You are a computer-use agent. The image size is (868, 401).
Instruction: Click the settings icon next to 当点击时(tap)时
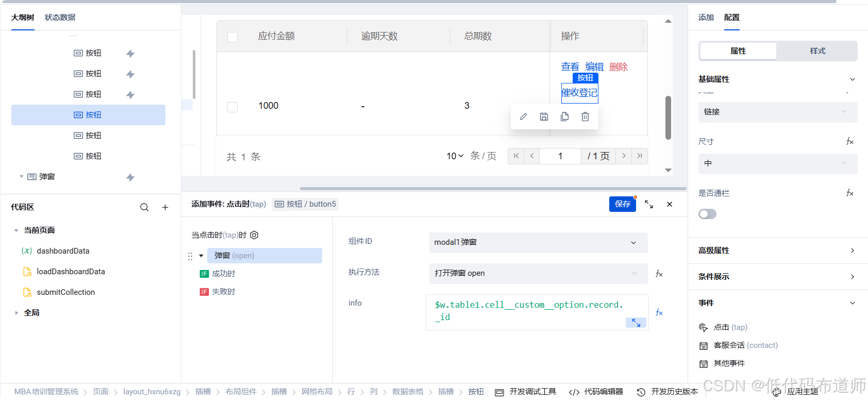point(254,235)
